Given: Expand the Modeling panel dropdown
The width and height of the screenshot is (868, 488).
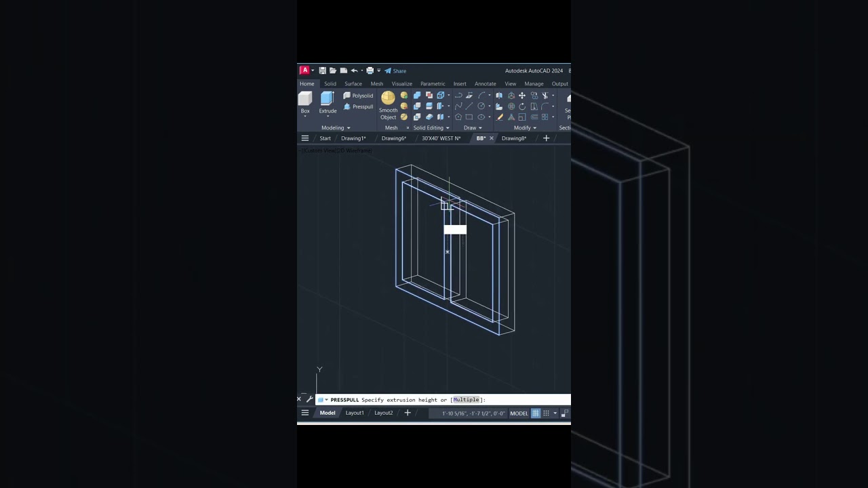Looking at the screenshot, I should (x=349, y=127).
